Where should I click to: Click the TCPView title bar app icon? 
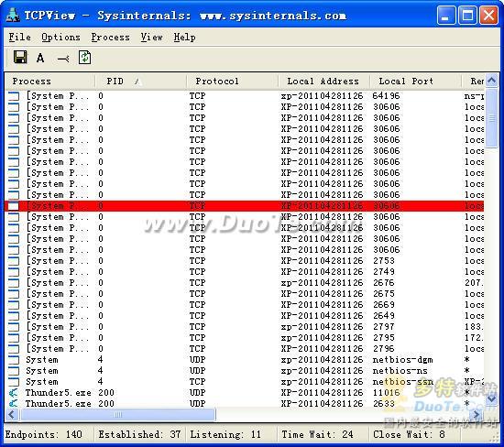point(13,15)
